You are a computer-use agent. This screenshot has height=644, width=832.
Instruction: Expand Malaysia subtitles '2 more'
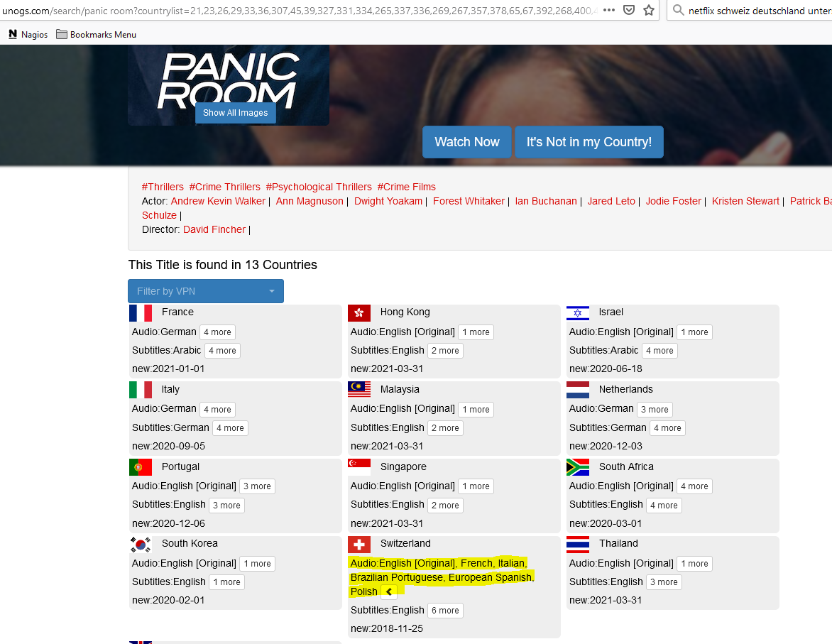(445, 428)
